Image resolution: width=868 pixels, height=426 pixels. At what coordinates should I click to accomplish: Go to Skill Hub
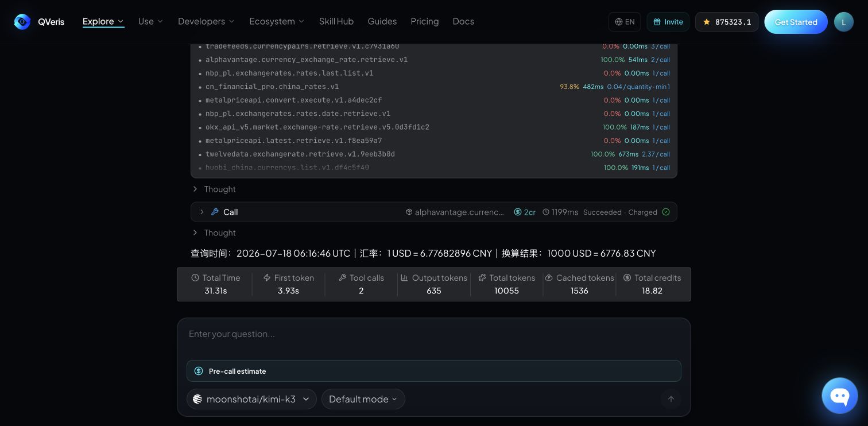[x=336, y=21]
